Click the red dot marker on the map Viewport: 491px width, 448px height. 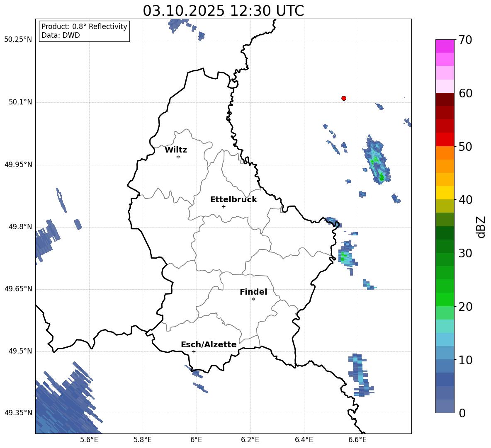click(x=344, y=98)
